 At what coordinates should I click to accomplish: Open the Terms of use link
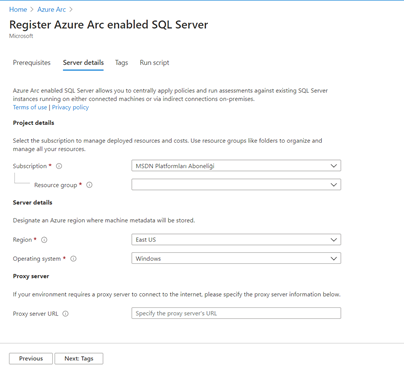pyautogui.click(x=30, y=107)
